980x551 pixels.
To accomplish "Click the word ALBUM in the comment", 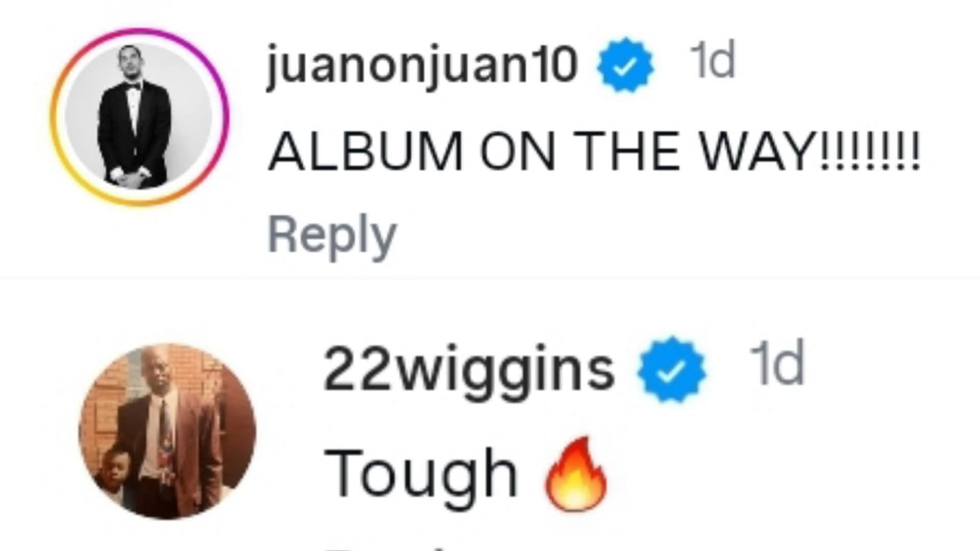I will 365,152.
